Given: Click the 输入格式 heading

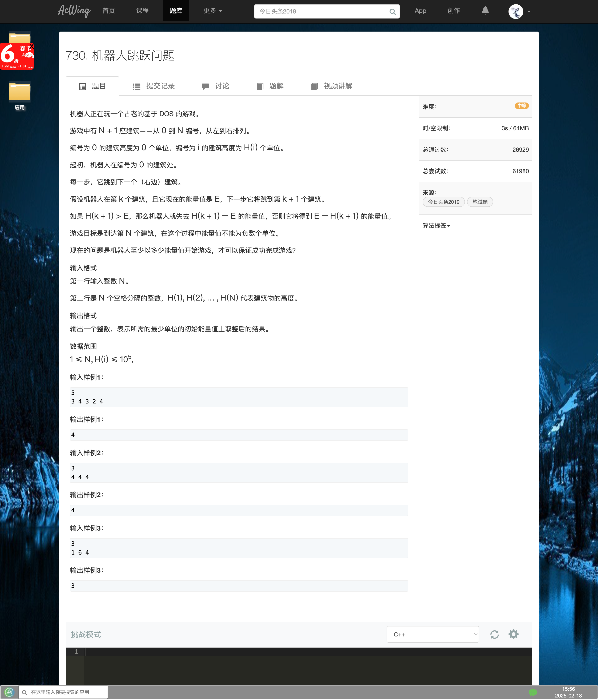Looking at the screenshot, I should point(83,268).
